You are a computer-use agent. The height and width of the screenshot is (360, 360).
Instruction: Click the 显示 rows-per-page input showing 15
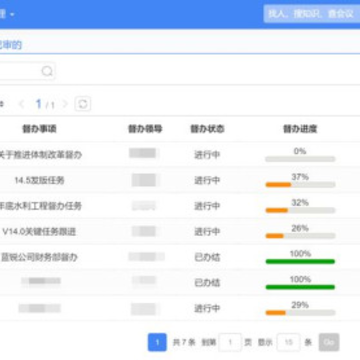(x=288, y=342)
